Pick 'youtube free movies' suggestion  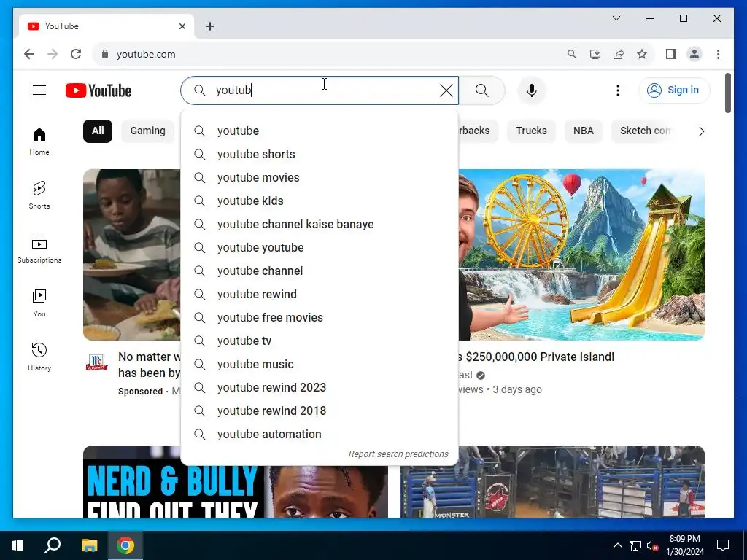click(x=320, y=318)
